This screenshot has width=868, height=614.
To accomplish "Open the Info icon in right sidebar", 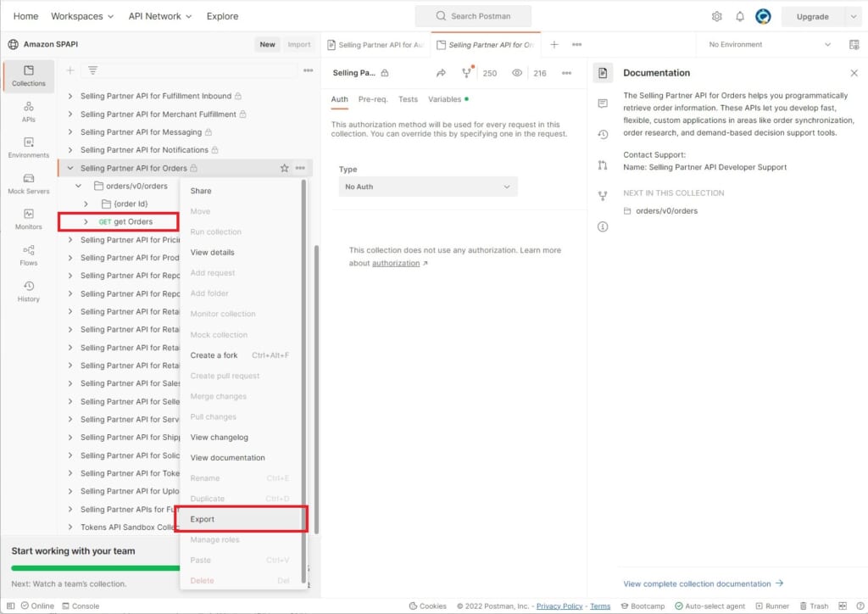I will pos(603,226).
